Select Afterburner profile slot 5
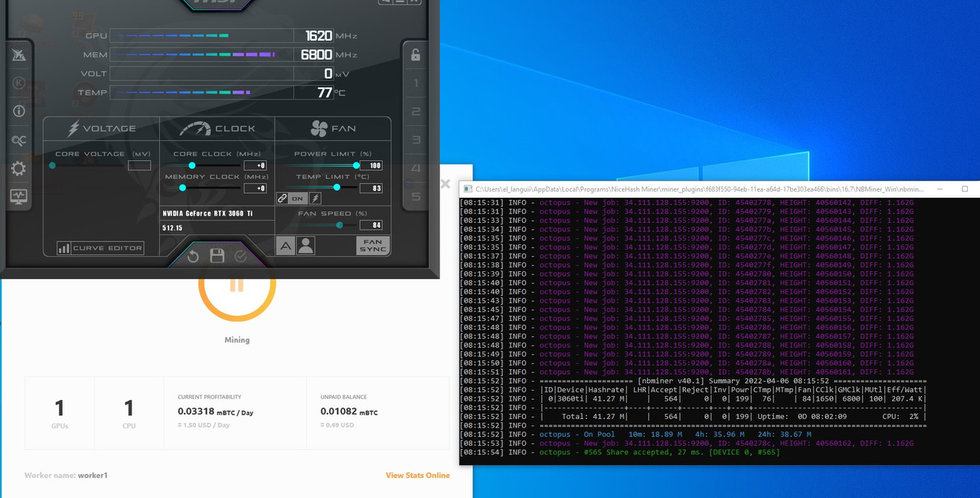The width and height of the screenshot is (980, 498). [416, 197]
